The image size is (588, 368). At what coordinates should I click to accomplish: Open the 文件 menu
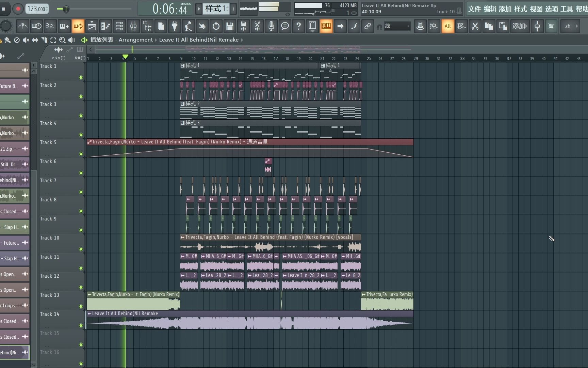click(x=474, y=9)
